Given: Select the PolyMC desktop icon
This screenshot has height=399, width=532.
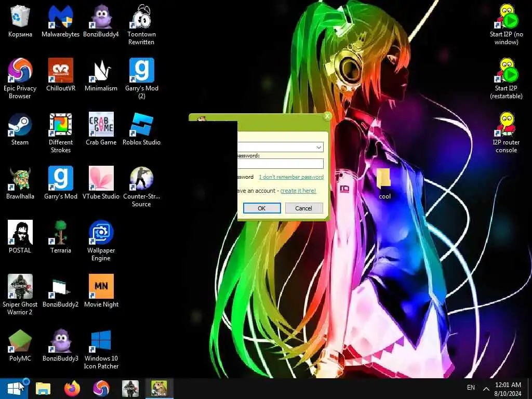Looking at the screenshot, I should tap(20, 345).
